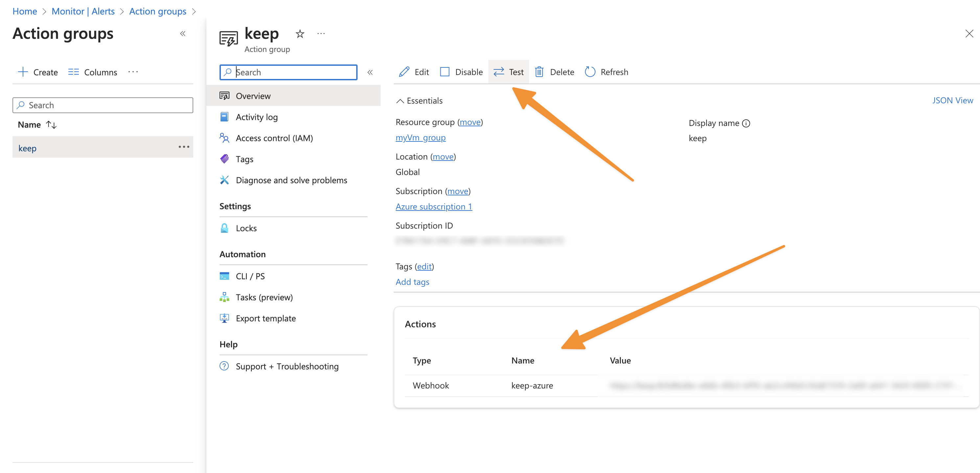This screenshot has width=980, height=473.
Task: Open the Locks settings page
Action: (293, 228)
